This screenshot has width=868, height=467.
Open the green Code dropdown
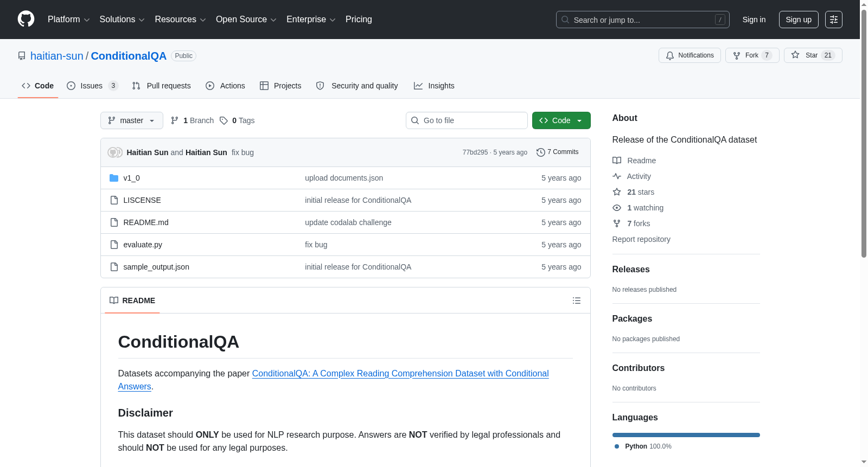pos(561,120)
